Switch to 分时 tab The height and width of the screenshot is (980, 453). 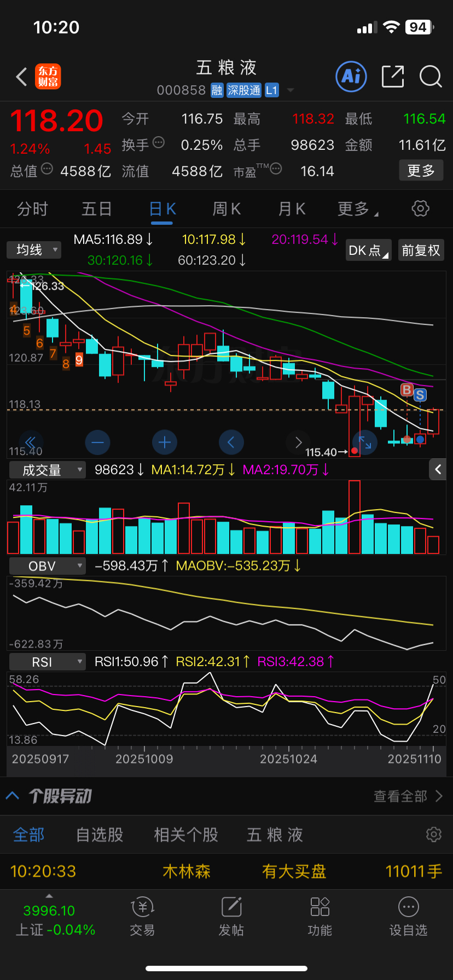pyautogui.click(x=32, y=208)
